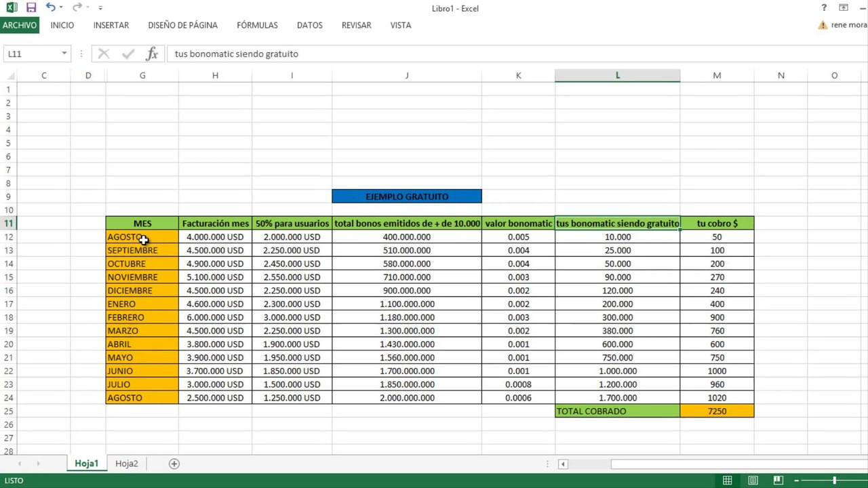This screenshot has height=488, width=868.
Task: Select cell showing 0.0008
Action: point(519,384)
